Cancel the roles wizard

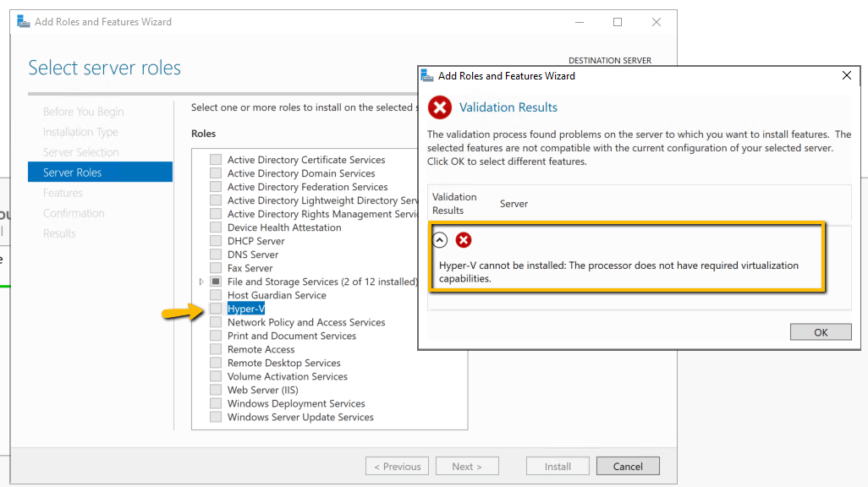[x=628, y=466]
